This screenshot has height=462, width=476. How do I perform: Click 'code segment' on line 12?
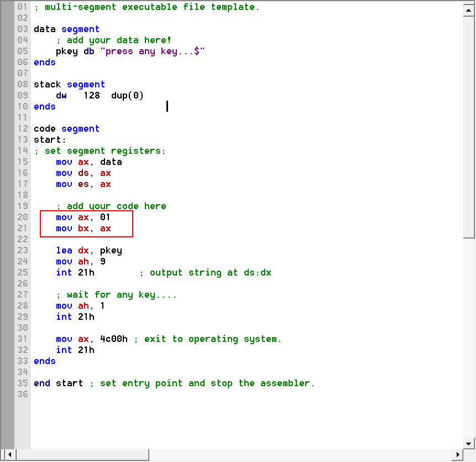click(66, 129)
